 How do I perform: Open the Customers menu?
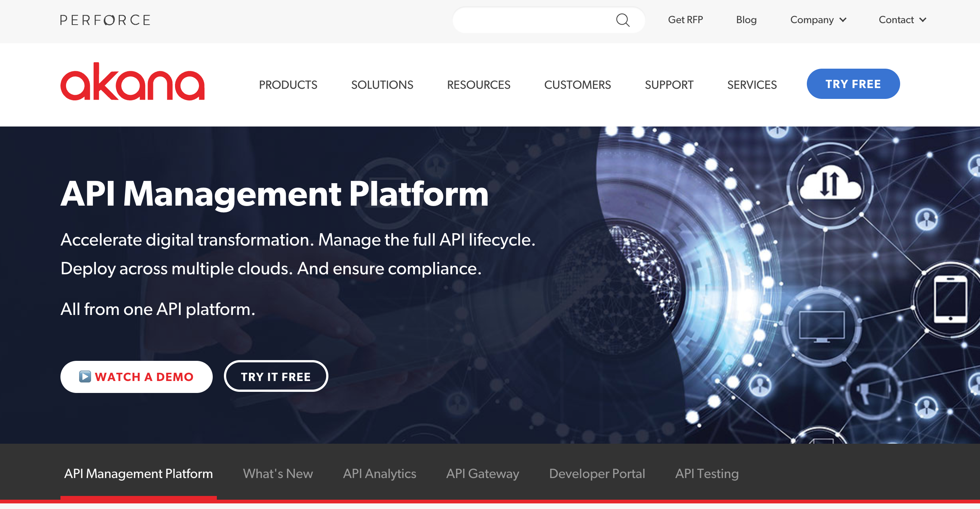tap(577, 84)
